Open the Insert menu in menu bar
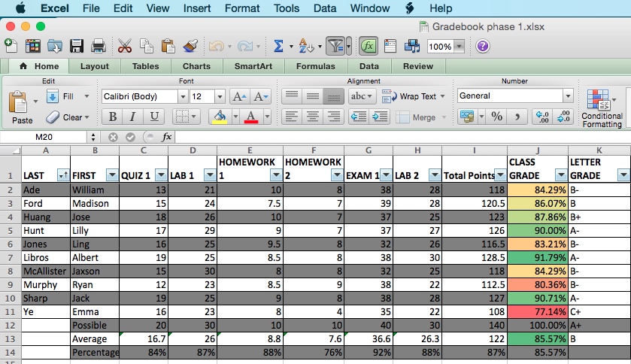Viewport: 631px width, 364px height. coord(197,8)
